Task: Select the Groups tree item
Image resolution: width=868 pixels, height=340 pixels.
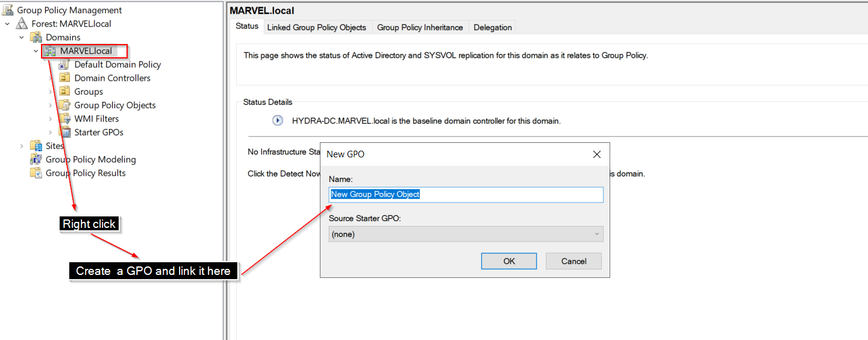Action: pyautogui.click(x=89, y=92)
